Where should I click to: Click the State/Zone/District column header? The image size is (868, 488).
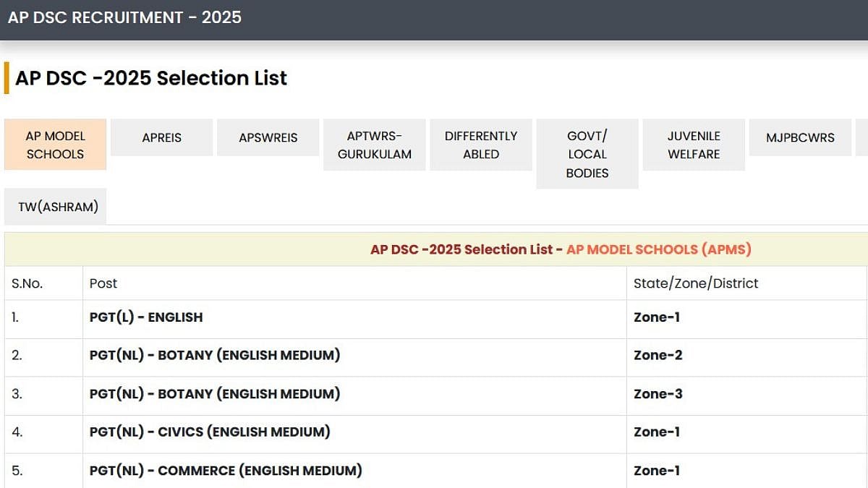click(696, 283)
